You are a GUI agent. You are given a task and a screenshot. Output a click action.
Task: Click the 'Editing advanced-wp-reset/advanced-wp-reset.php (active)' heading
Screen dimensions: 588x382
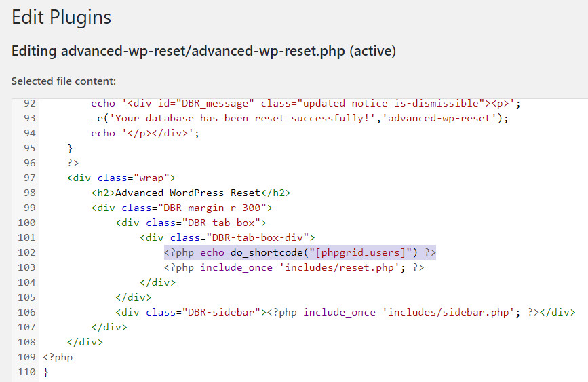pos(203,51)
